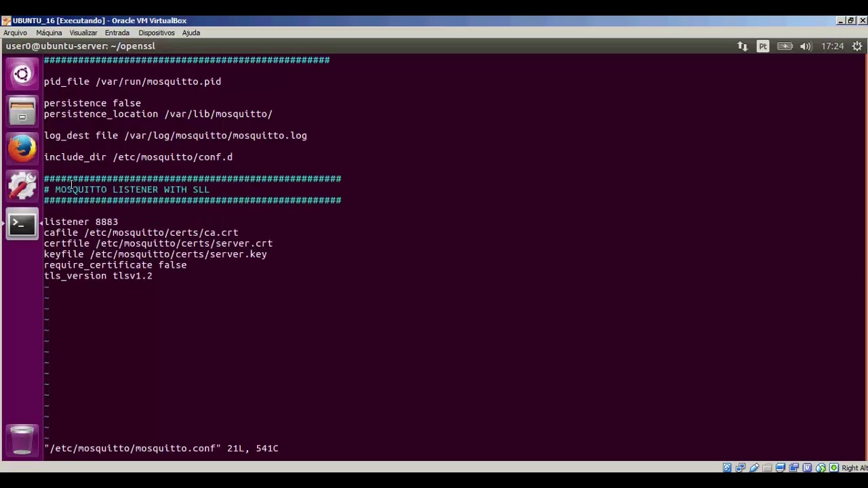868x488 pixels.
Task: Click the VirtualBox display status icon
Action: (781, 468)
